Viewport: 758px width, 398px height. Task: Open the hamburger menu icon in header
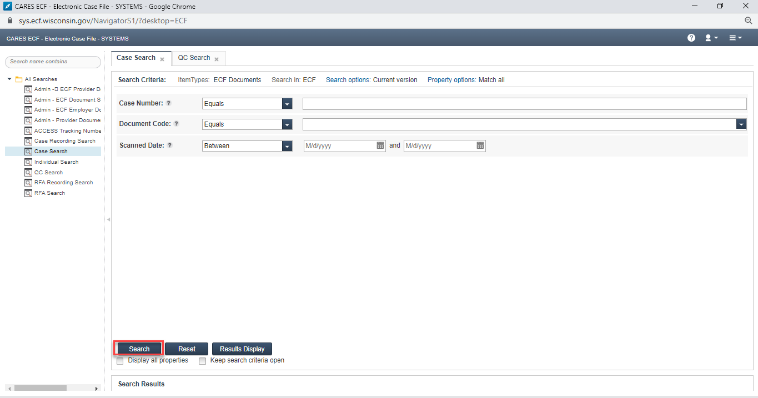point(735,38)
